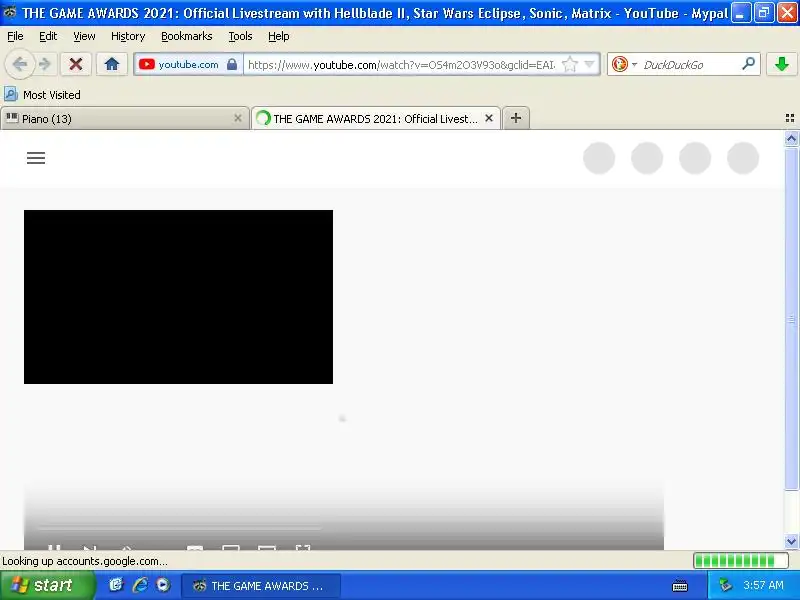Launch Internet Explorer from Quick Launch
Screen dimensions: 800x600
pyautogui.click(x=140, y=585)
